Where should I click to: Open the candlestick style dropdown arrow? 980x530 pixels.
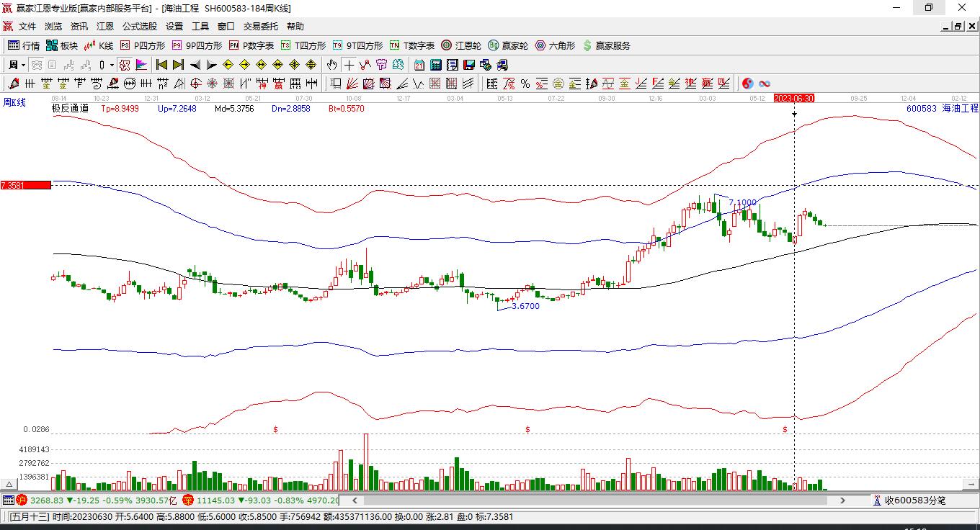click(x=112, y=65)
